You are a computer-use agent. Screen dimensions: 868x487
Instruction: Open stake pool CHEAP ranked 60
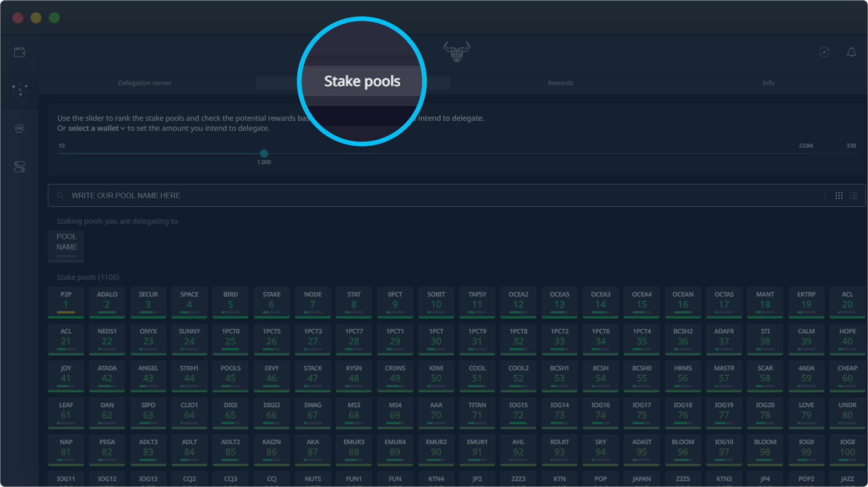pyautogui.click(x=848, y=376)
